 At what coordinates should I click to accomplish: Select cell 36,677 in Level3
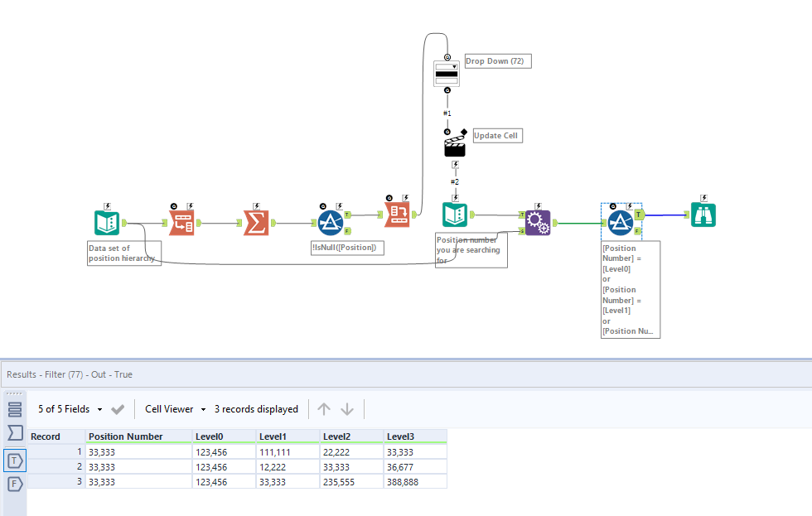(x=415, y=467)
